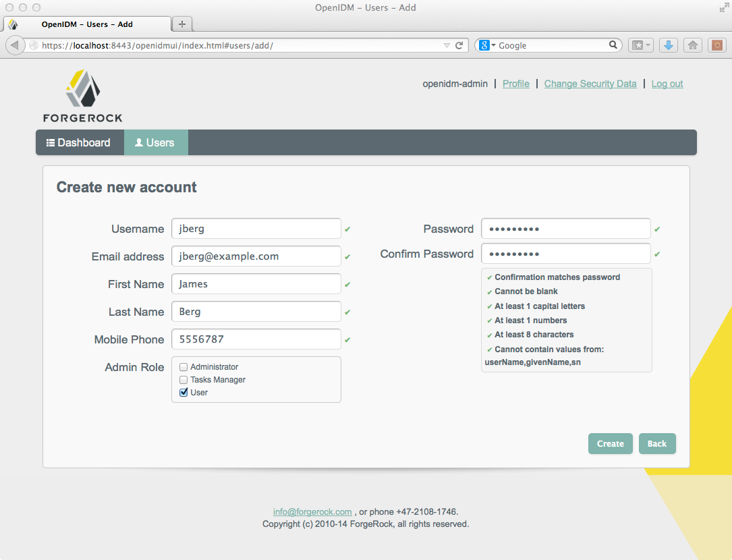This screenshot has height=560, width=732.
Task: Open the Google search engine selector
Action: [x=487, y=45]
